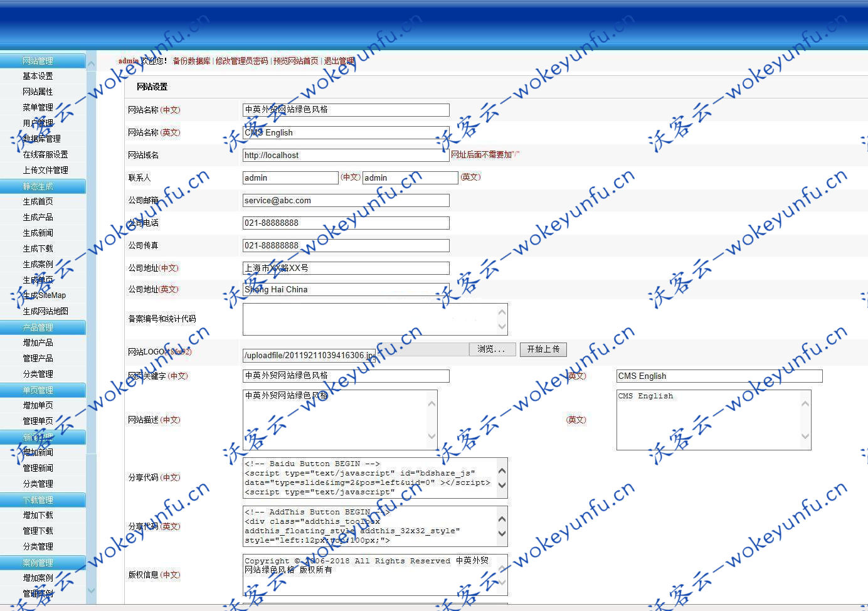The width and height of the screenshot is (868, 611).
Task: Focus the 网站名称 (英文) field with CMS English
Action: (x=346, y=132)
